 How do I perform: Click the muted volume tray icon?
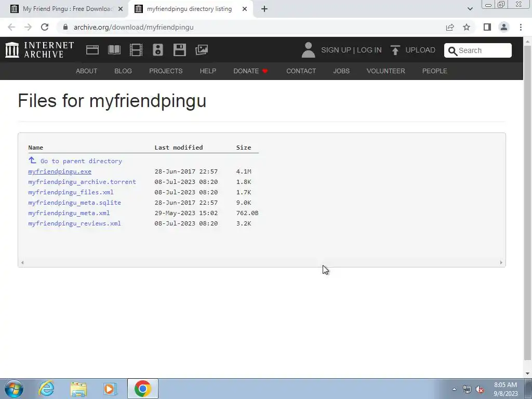[x=480, y=390]
